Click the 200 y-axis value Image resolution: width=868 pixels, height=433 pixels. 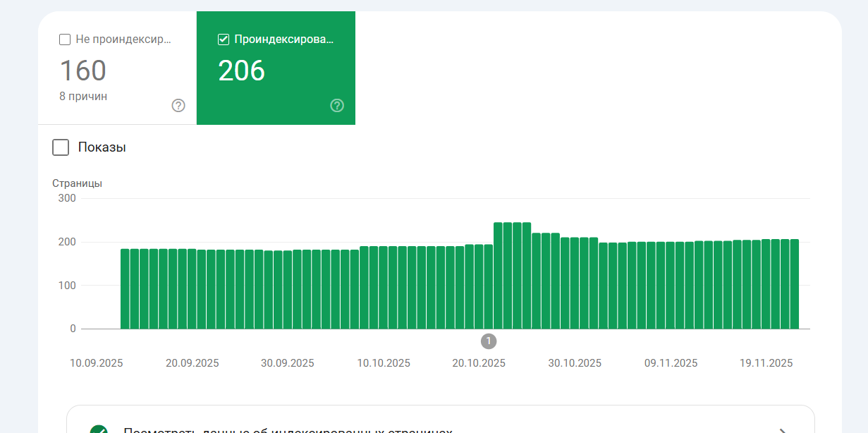(x=67, y=242)
